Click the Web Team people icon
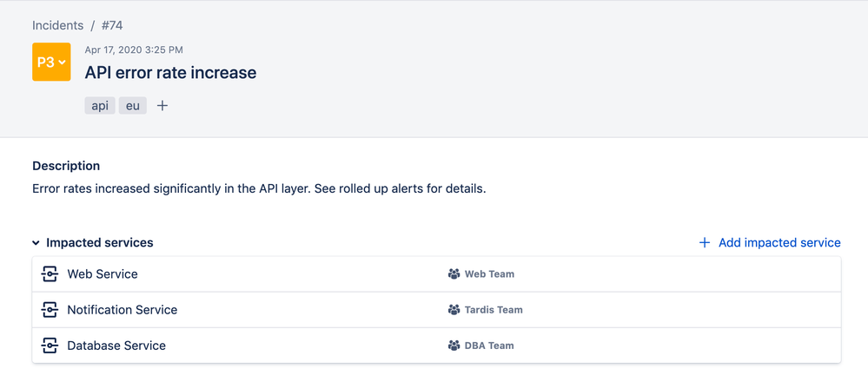The image size is (868, 382). tap(454, 274)
